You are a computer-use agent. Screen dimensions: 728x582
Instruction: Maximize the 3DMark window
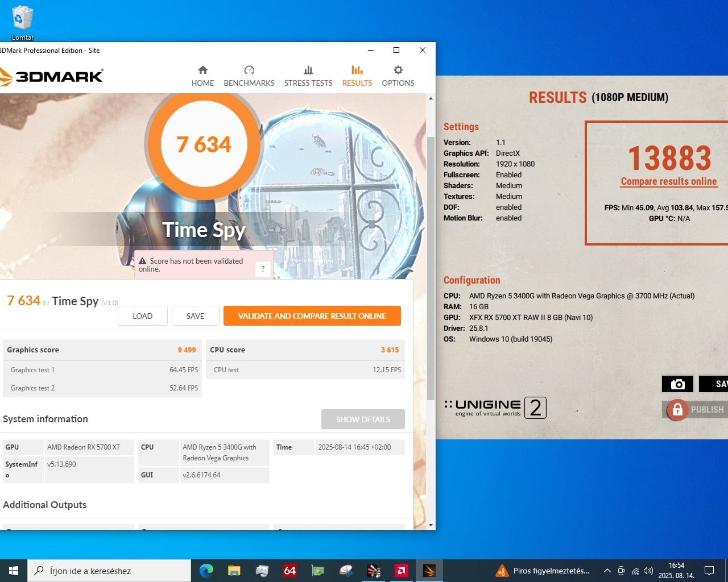click(396, 50)
